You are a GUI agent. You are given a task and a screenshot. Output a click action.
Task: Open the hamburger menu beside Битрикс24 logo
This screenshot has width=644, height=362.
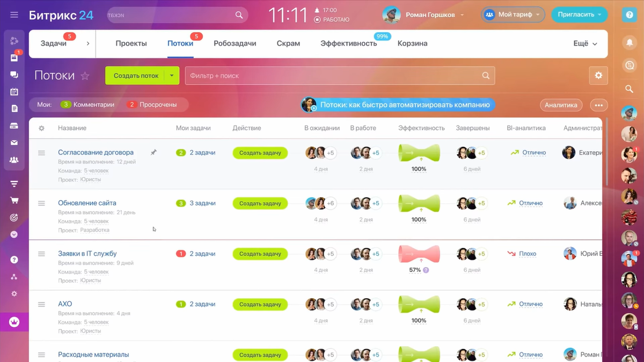[14, 15]
